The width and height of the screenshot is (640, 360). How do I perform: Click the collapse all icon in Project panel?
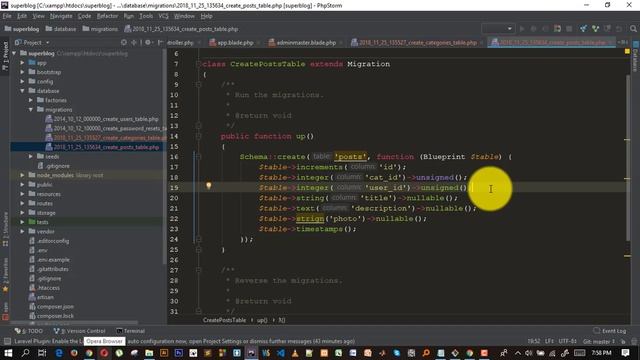pyautogui.click(x=134, y=42)
